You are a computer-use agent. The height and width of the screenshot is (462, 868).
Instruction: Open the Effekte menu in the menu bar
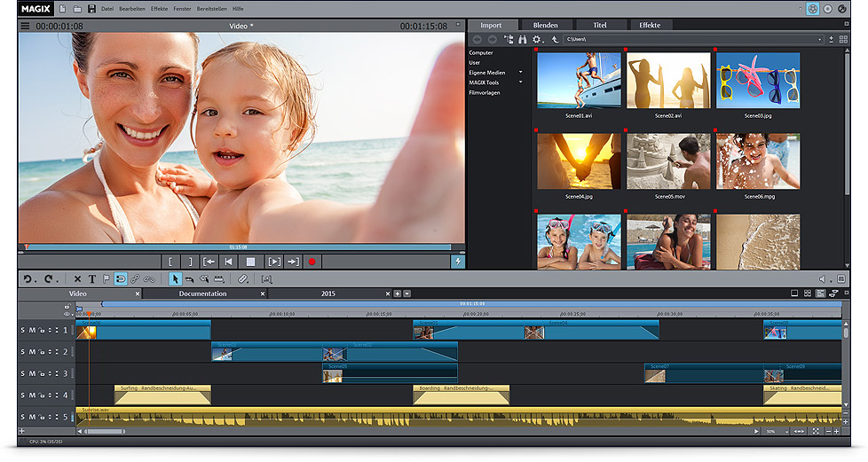click(160, 9)
